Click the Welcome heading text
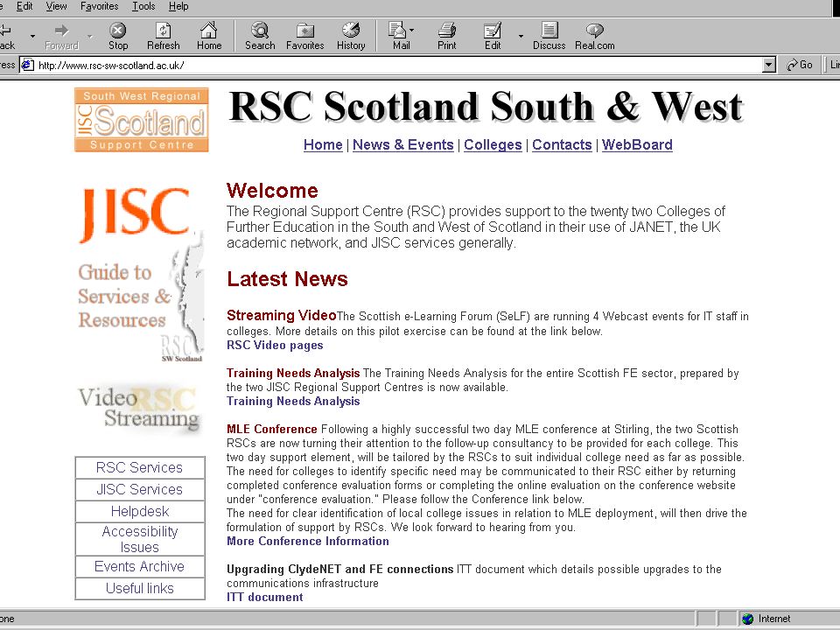Viewport: 840px width, 630px height. 272,191
